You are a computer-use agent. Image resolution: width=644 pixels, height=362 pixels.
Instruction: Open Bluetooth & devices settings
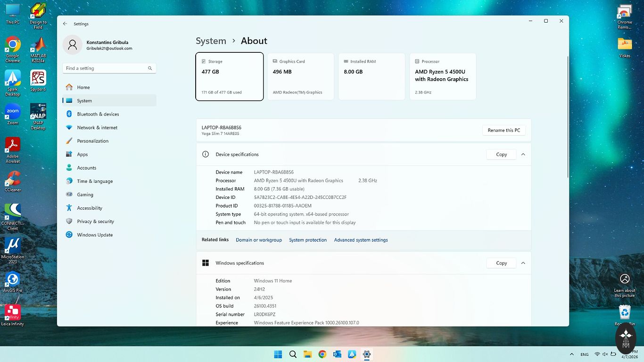pos(98,114)
